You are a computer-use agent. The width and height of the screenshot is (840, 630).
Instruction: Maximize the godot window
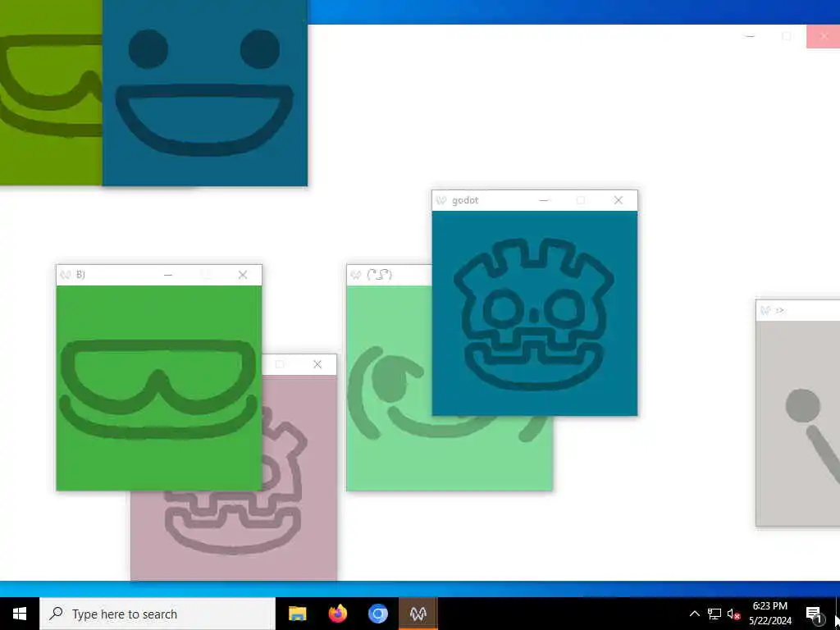581,200
